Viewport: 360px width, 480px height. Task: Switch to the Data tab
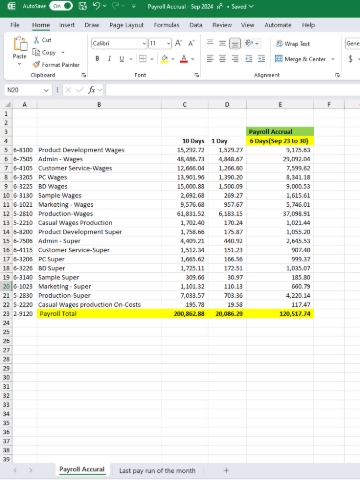point(196,25)
